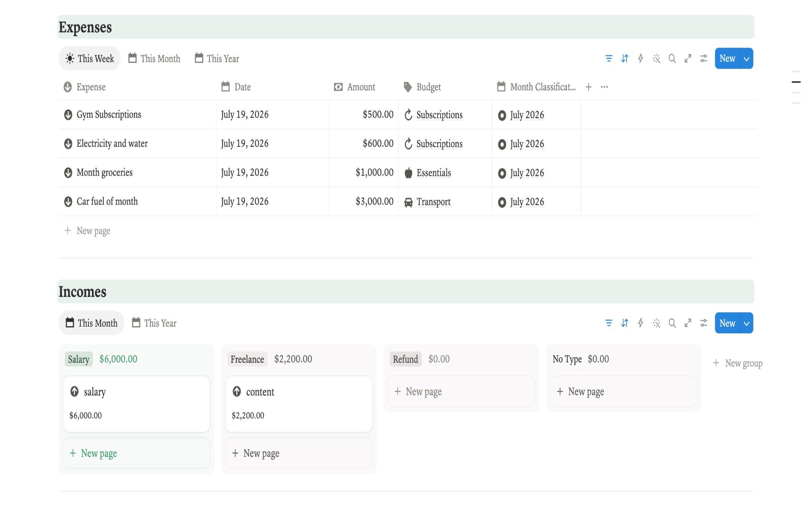
Task: Add a New group to Incomes board
Action: tap(737, 363)
